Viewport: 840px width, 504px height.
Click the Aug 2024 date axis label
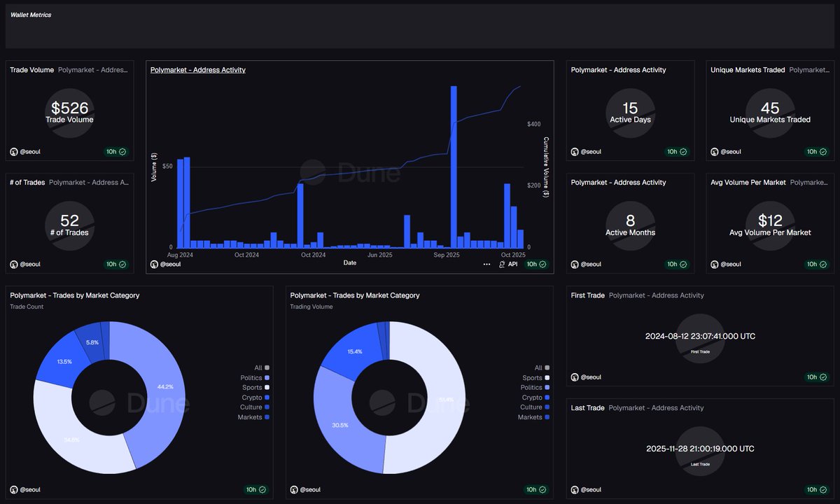[x=180, y=255]
